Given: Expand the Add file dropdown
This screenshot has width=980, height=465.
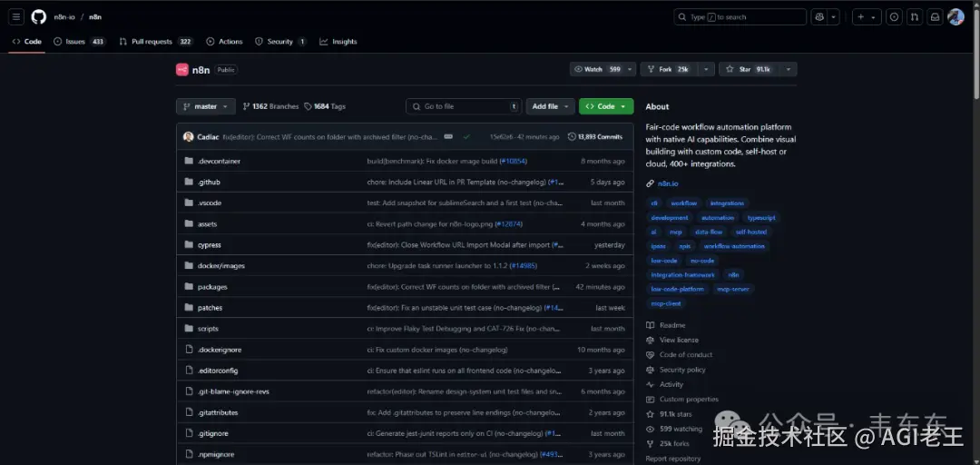Looking at the screenshot, I should 550,106.
